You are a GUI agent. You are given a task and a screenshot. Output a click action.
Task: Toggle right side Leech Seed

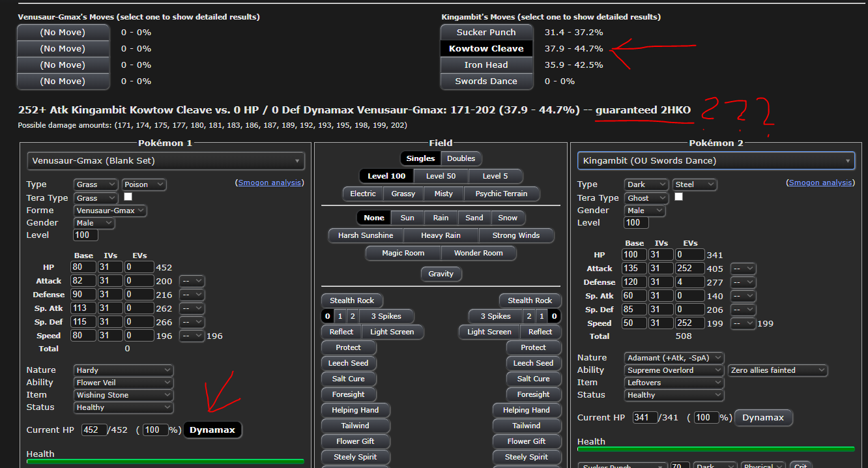click(533, 363)
